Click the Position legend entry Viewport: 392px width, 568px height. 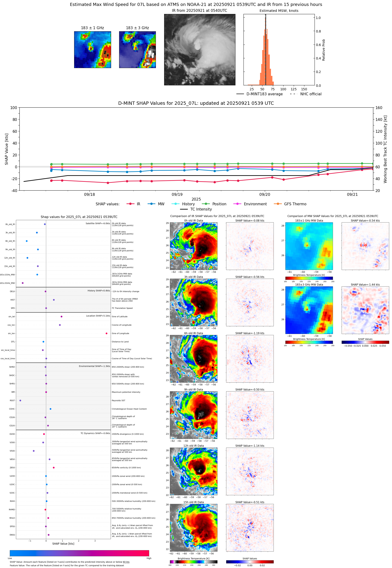(214, 204)
